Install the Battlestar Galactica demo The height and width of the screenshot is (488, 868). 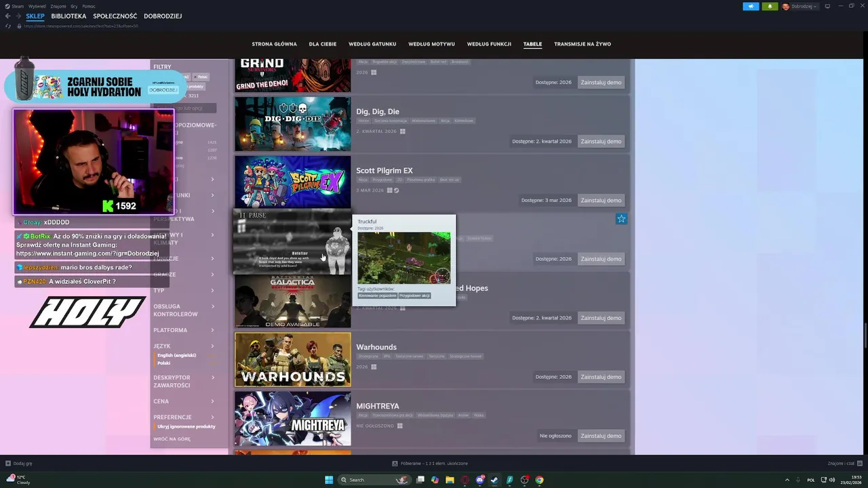pos(601,318)
